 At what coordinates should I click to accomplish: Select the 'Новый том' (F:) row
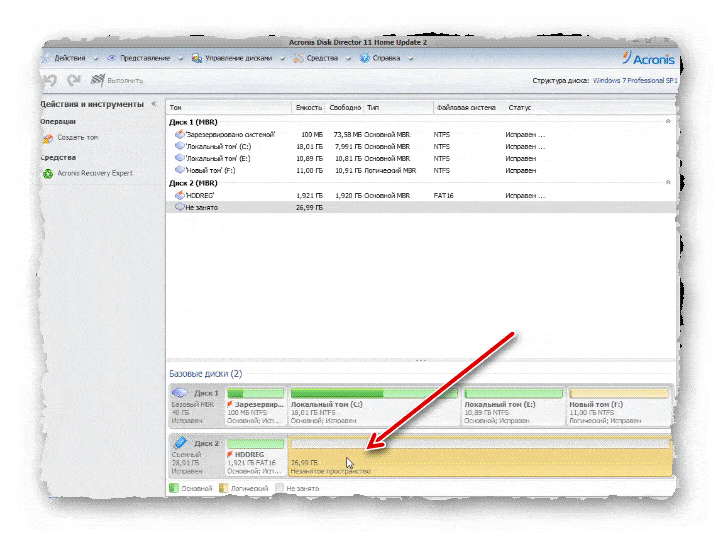[x=421, y=170]
